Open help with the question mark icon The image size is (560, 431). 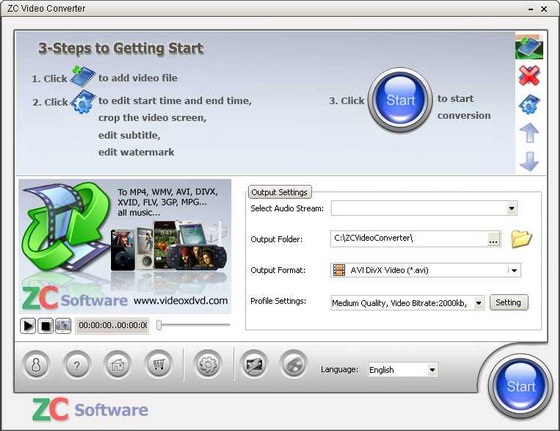pyautogui.click(x=76, y=365)
